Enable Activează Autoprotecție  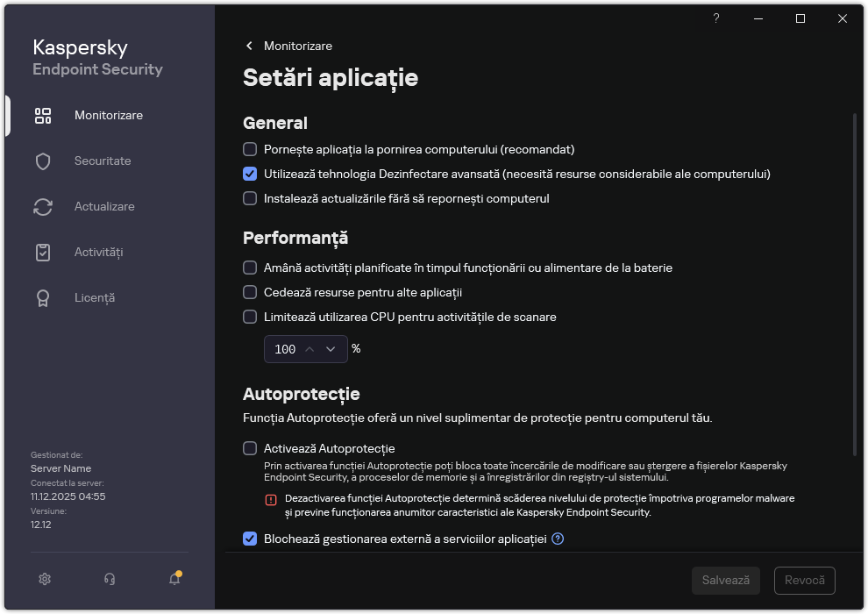click(250, 448)
